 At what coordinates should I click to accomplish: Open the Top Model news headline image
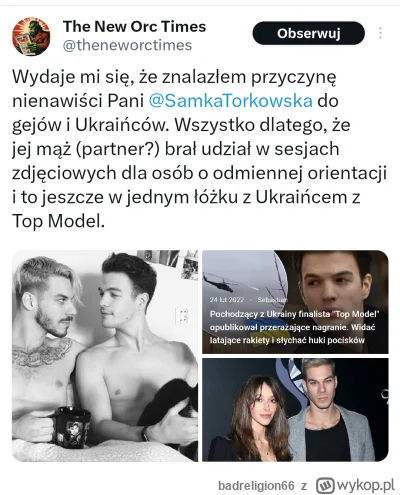[x=295, y=302]
